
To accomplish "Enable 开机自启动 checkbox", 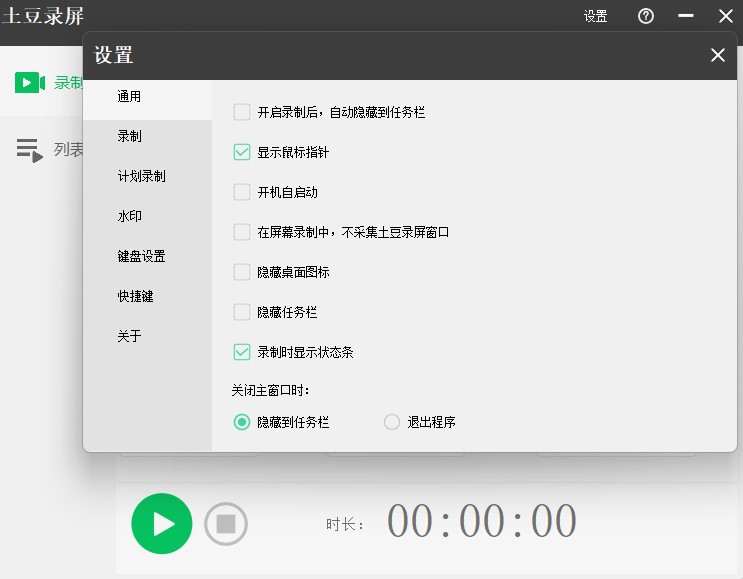I will [x=242, y=192].
